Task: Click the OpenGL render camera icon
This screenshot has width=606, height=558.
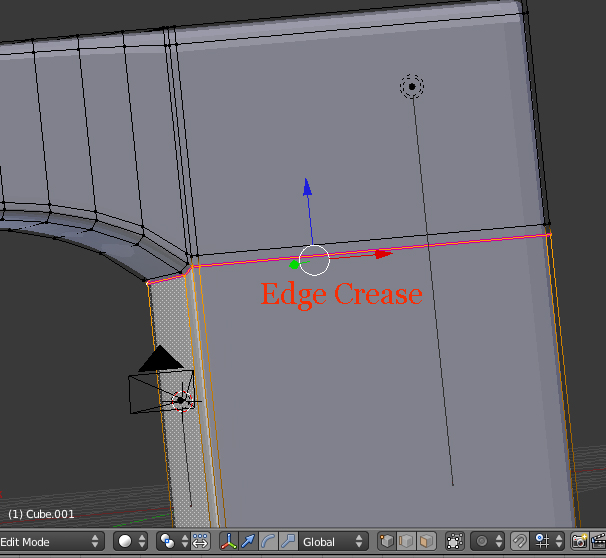Action: pyautogui.click(x=579, y=541)
